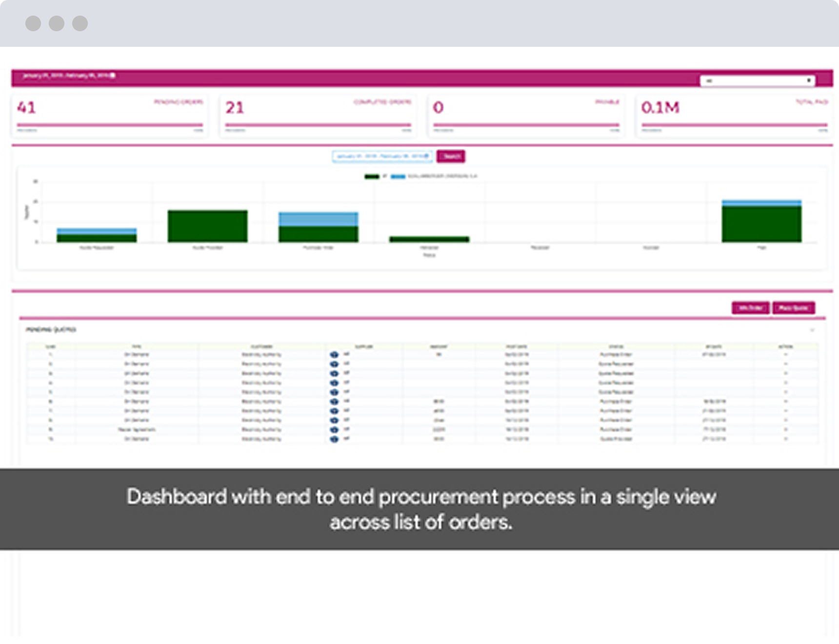Screen dimensions: 839x644
Task: Click the Place Quote button
Action: (x=793, y=308)
